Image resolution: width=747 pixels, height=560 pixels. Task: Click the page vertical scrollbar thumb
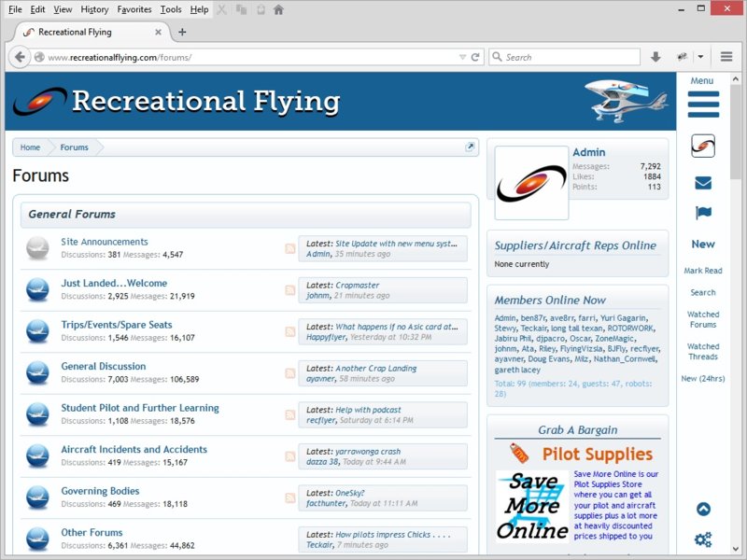pos(738,132)
